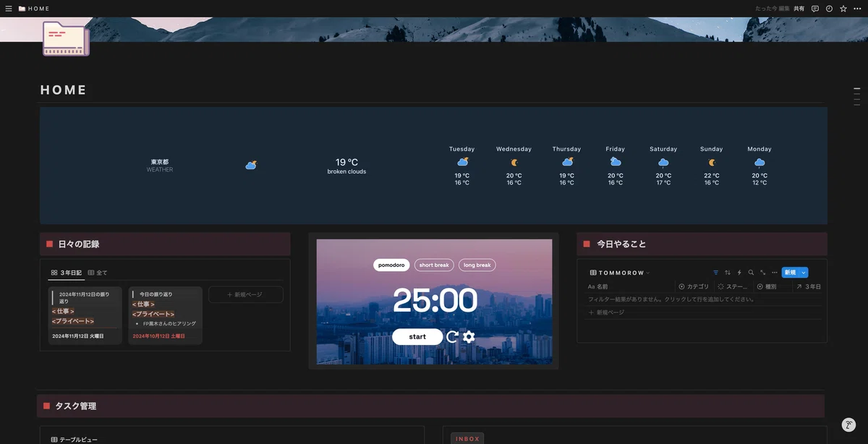Click Saturday's cloud weather icon
The width and height of the screenshot is (868, 444).
(x=663, y=162)
